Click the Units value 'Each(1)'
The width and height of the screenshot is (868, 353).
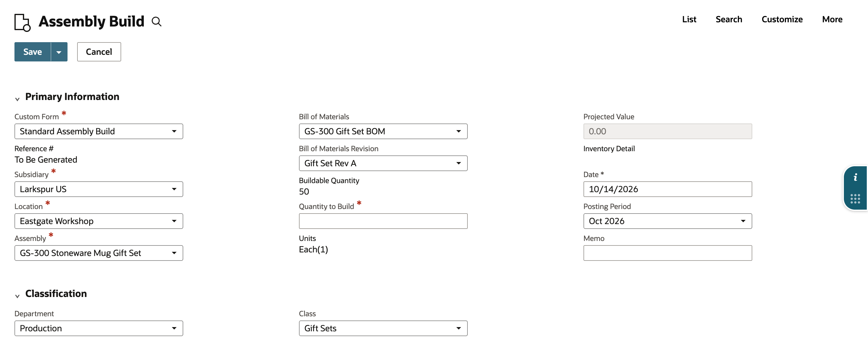(313, 250)
